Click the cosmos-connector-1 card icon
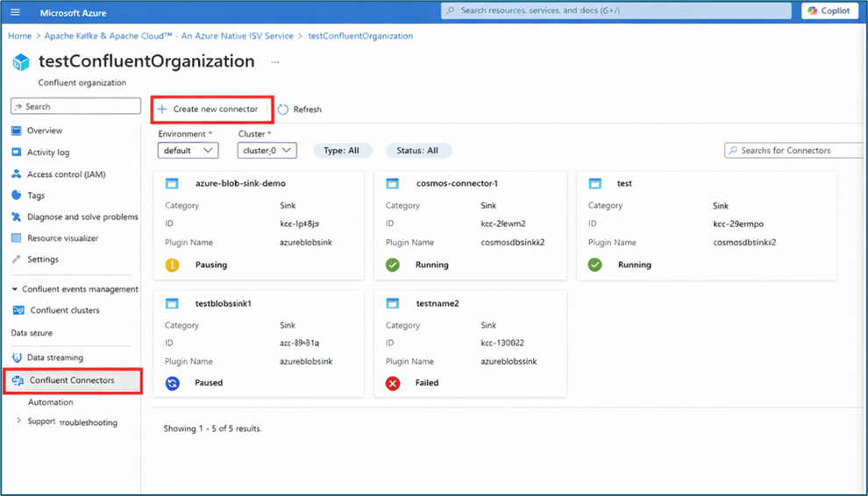The height and width of the screenshot is (496, 868). click(x=393, y=183)
